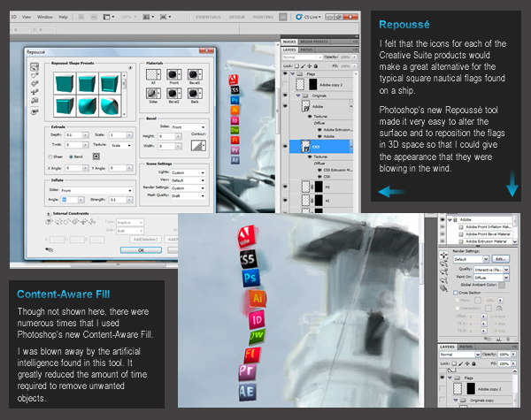This screenshot has height=420, width=531.
Task: Click the OK button in Repoussé dialog
Action: 141,250
